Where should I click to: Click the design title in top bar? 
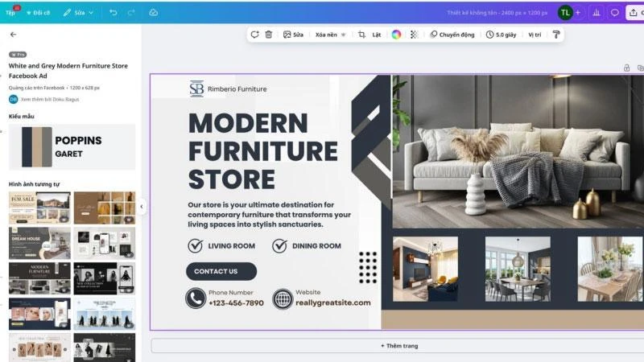pyautogui.click(x=497, y=13)
